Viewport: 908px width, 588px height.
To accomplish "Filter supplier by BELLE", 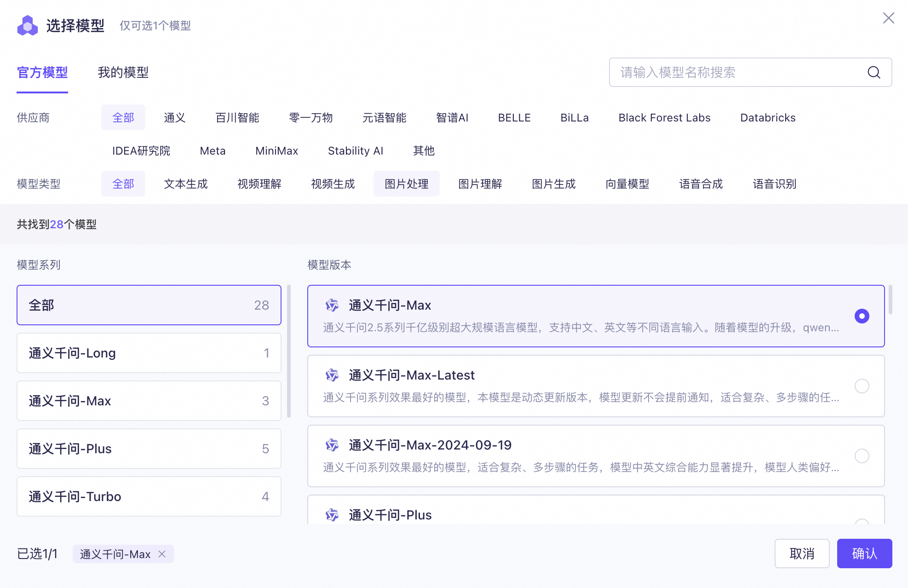I will coord(514,117).
